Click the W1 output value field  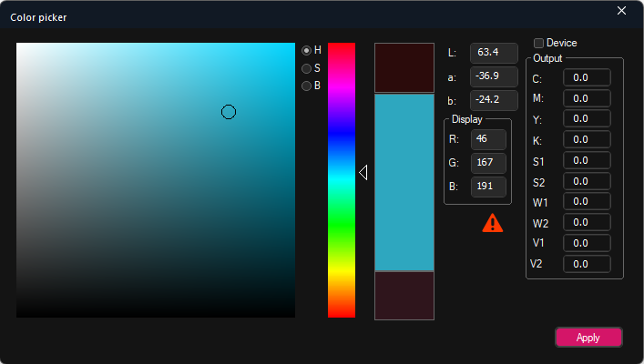click(587, 201)
